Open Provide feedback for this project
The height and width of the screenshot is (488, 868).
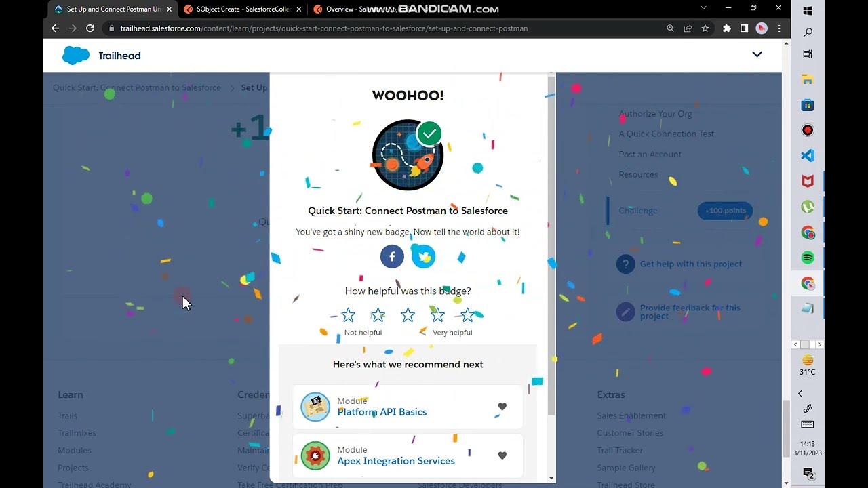(690, 312)
